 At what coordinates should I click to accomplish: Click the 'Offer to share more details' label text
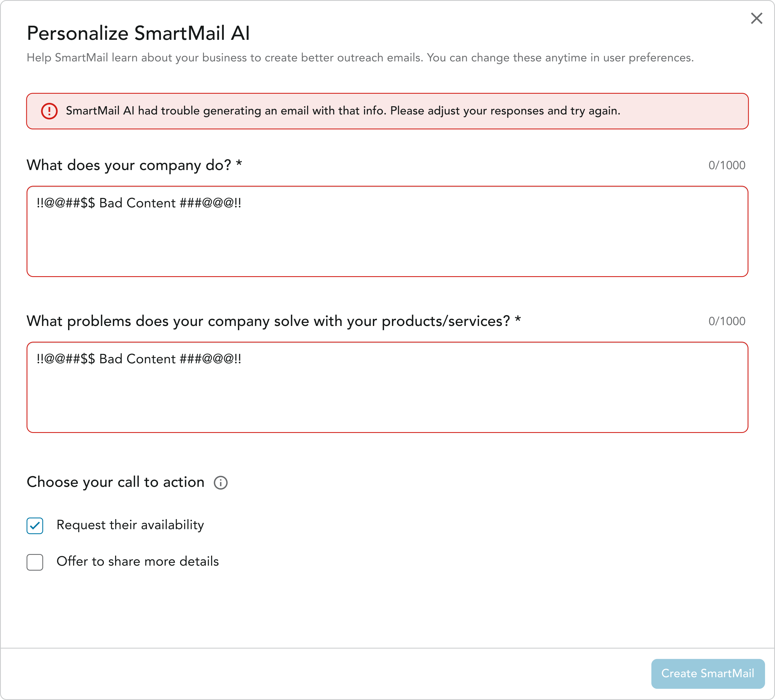pos(138,561)
